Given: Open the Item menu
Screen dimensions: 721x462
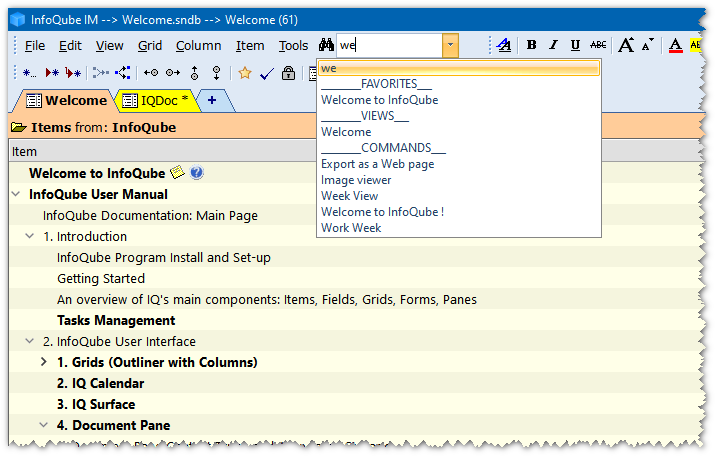Looking at the screenshot, I should pyautogui.click(x=250, y=46).
